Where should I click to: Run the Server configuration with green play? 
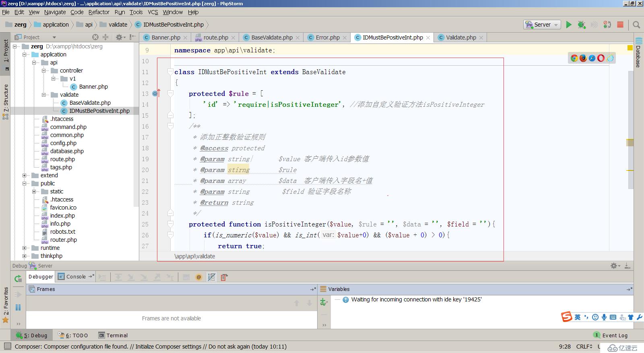568,25
